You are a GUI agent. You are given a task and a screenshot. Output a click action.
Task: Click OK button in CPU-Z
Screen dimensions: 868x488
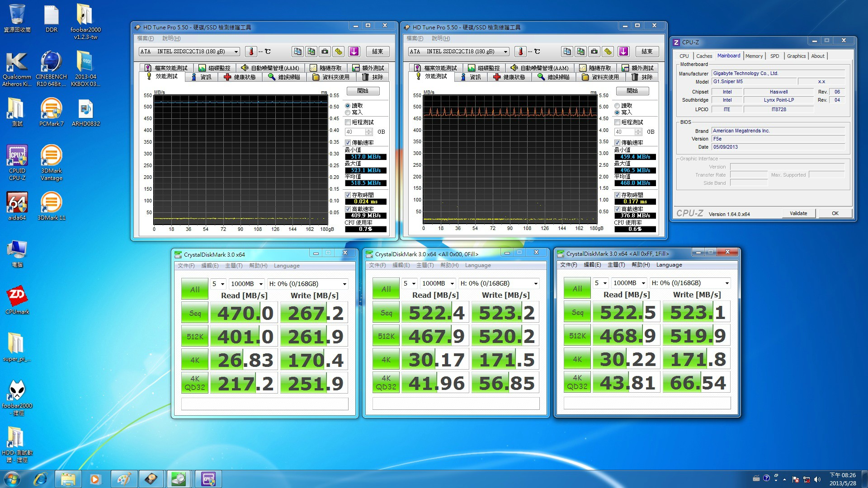pyautogui.click(x=835, y=213)
